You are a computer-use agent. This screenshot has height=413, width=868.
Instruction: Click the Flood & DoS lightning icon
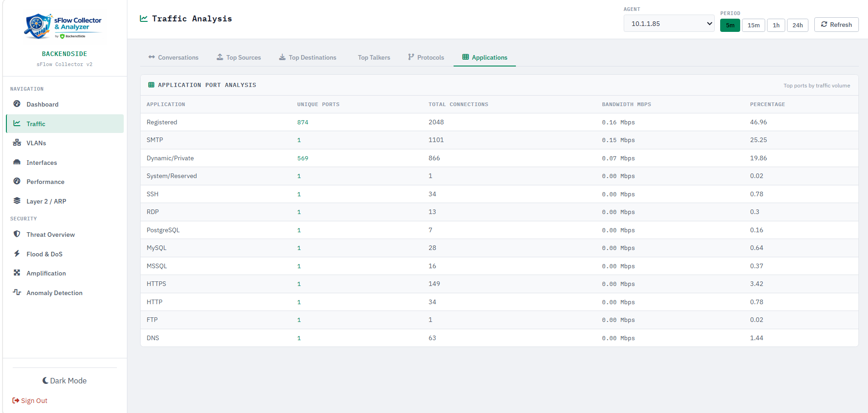(x=17, y=254)
